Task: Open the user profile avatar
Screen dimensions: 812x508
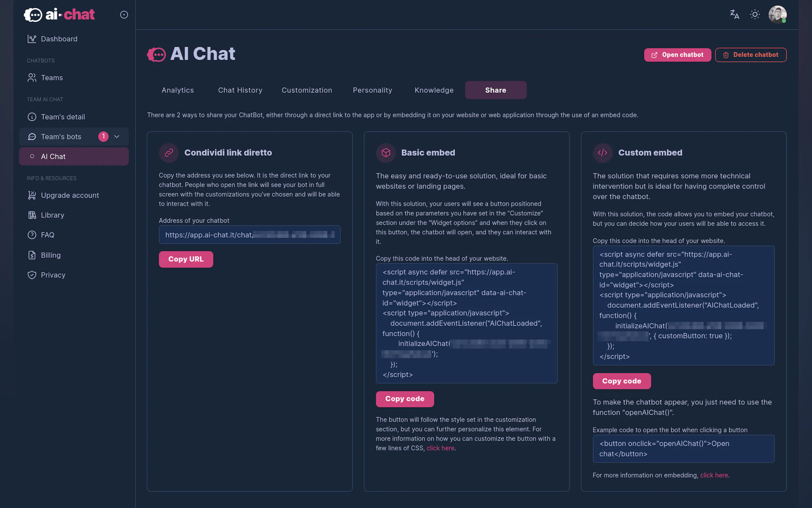Action: pyautogui.click(x=777, y=14)
